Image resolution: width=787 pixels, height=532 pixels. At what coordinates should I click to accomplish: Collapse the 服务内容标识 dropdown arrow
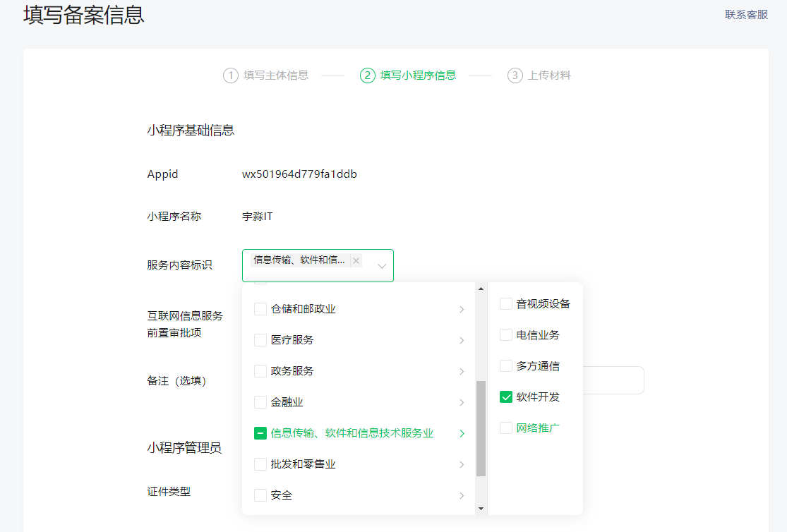pyautogui.click(x=382, y=266)
